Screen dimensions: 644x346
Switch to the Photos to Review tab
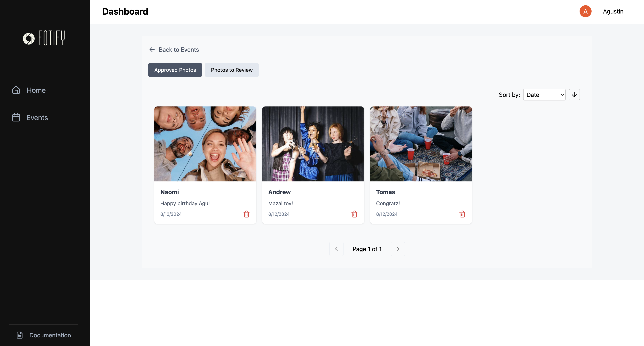tap(232, 70)
